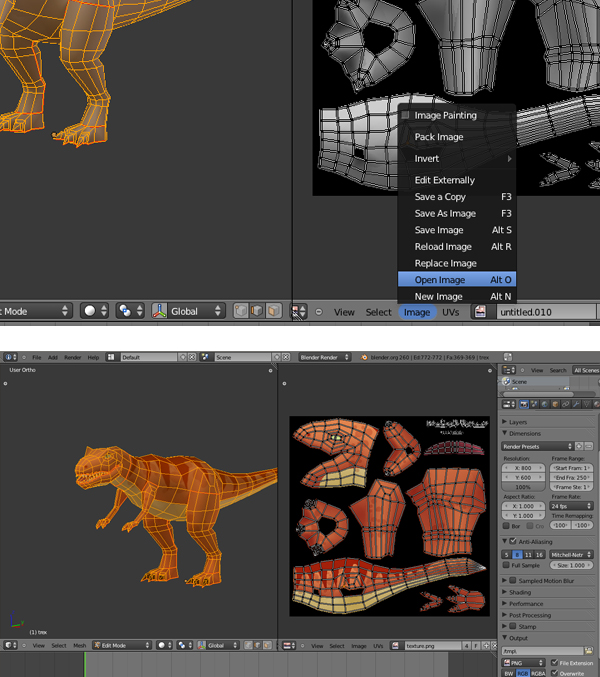The image size is (600, 677).
Task: Choose Pack Image from the Image menu
Action: (x=457, y=137)
